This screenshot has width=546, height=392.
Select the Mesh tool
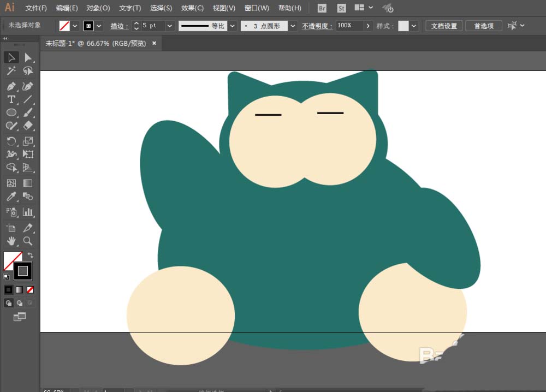11,183
